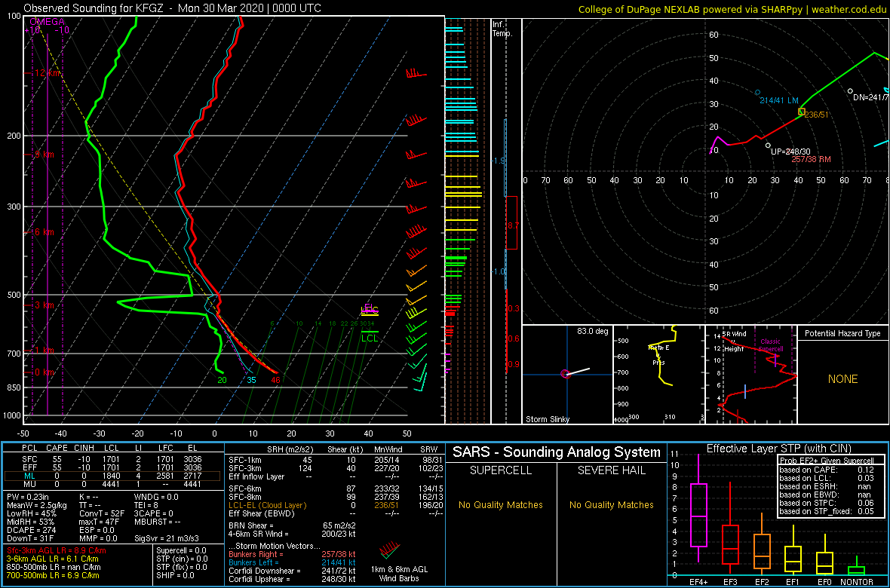Click the surface dewpoint value 20

click(222, 380)
